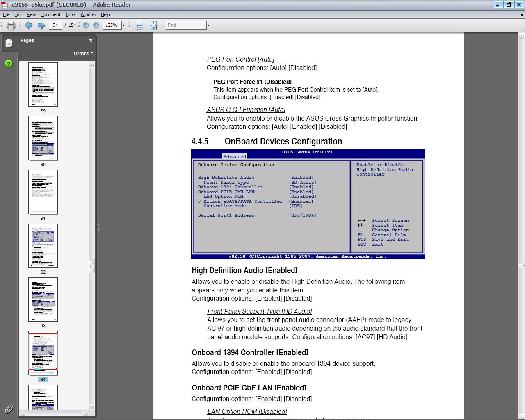
Task: Click the Print toolbar icon
Action: [11, 25]
